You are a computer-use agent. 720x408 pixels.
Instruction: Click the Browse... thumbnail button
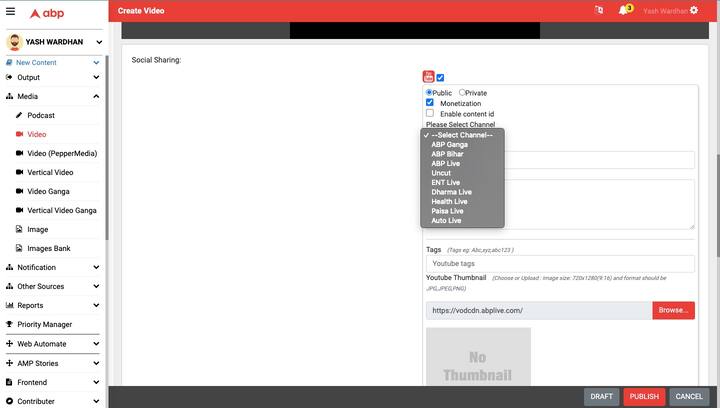click(x=673, y=310)
